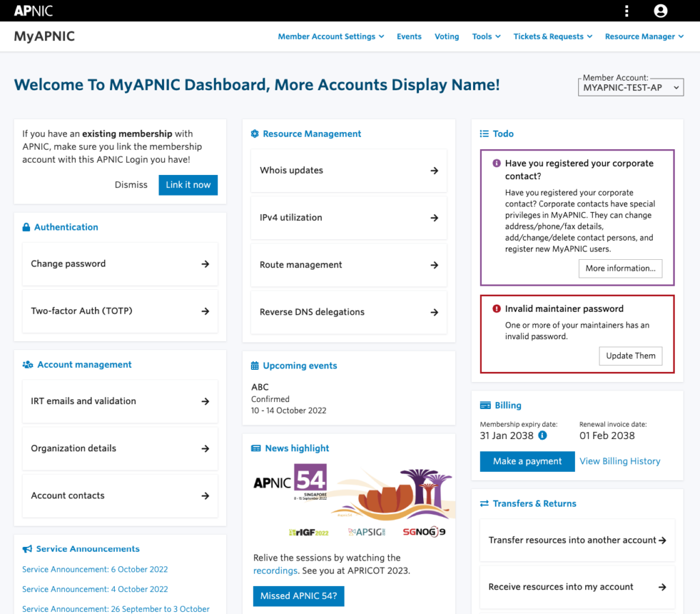Open Service Announcement: 4 October 2022
This screenshot has height=614, width=700.
pos(95,589)
